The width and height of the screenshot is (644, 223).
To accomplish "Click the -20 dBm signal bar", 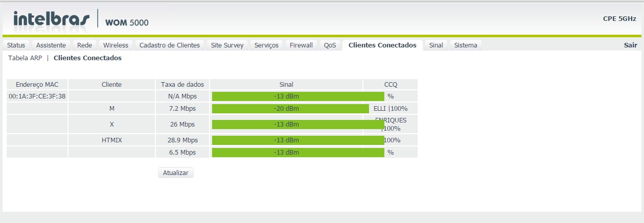I will tap(290, 109).
